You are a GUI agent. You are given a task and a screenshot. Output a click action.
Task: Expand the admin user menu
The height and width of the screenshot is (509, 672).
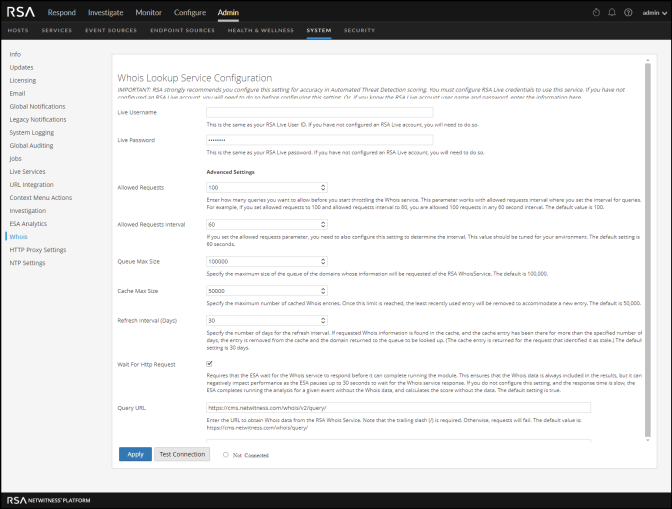point(654,13)
